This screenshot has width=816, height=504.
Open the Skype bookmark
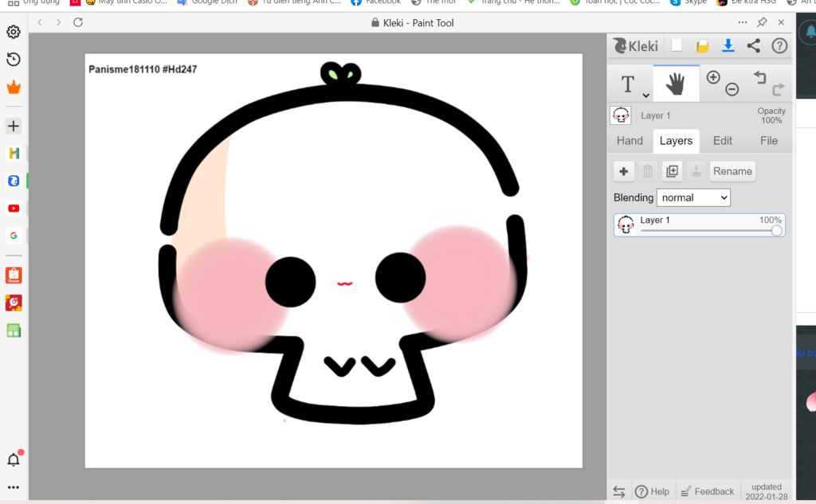pyautogui.click(x=689, y=2)
